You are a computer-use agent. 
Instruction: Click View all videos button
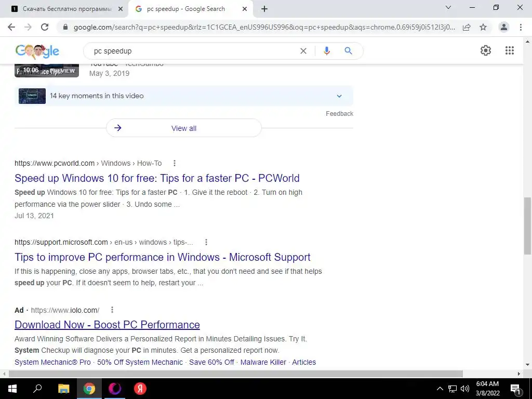coord(184,128)
